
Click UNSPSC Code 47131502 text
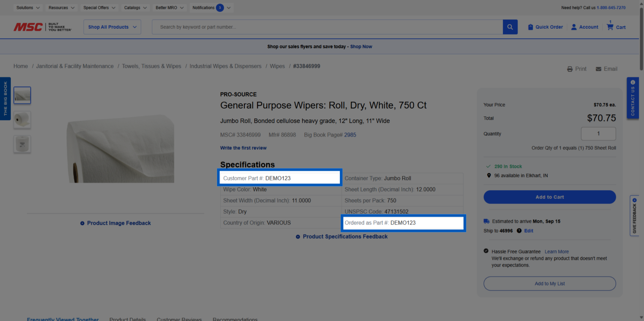(376, 212)
